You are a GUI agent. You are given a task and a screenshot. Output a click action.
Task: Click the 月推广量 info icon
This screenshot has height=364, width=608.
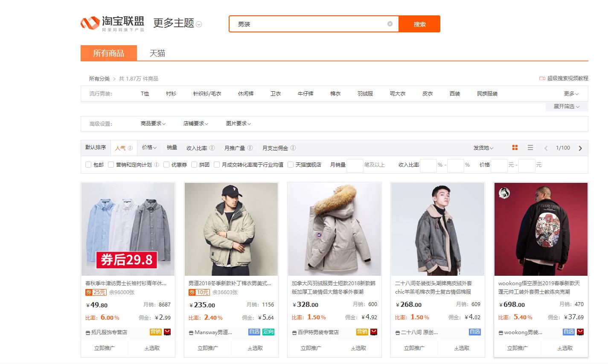(x=250, y=148)
